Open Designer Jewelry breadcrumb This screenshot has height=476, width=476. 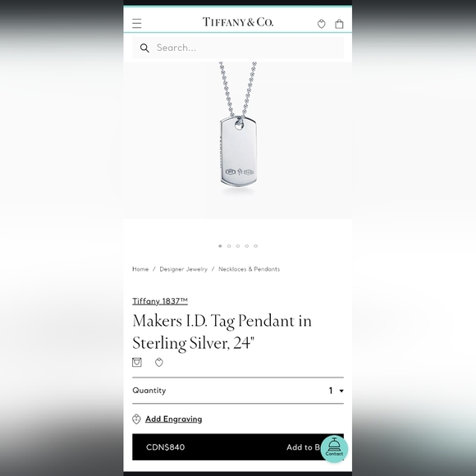click(x=183, y=269)
